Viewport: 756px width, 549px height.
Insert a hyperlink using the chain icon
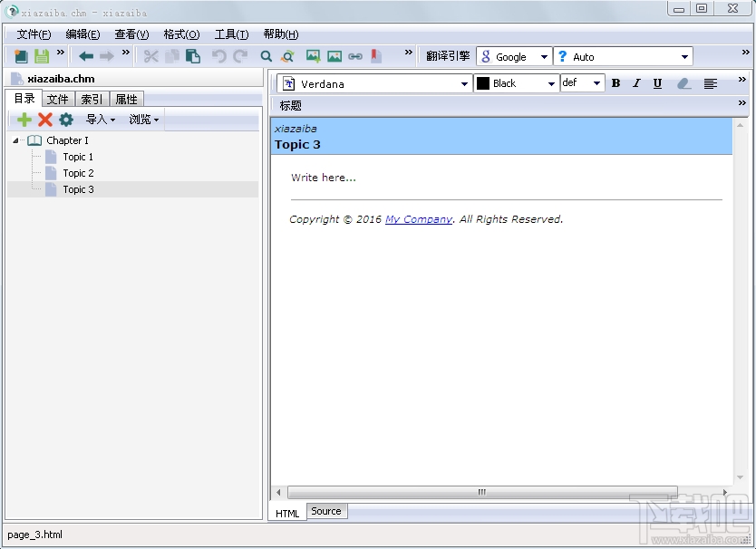(x=355, y=55)
